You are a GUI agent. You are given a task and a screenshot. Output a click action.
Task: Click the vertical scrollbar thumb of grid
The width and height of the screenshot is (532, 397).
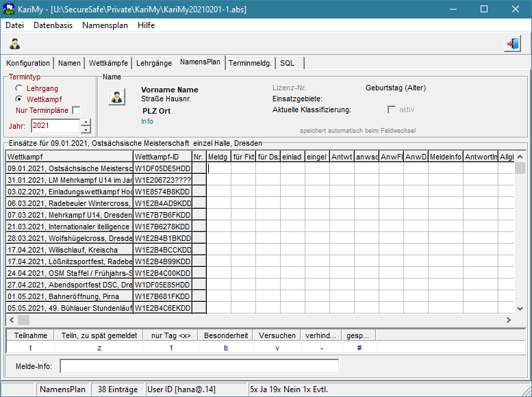[x=520, y=168]
